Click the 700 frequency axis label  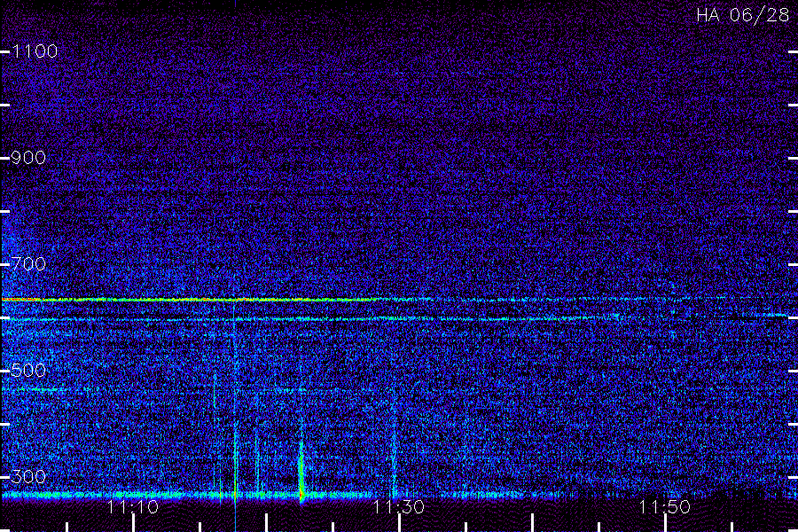pyautogui.click(x=28, y=264)
